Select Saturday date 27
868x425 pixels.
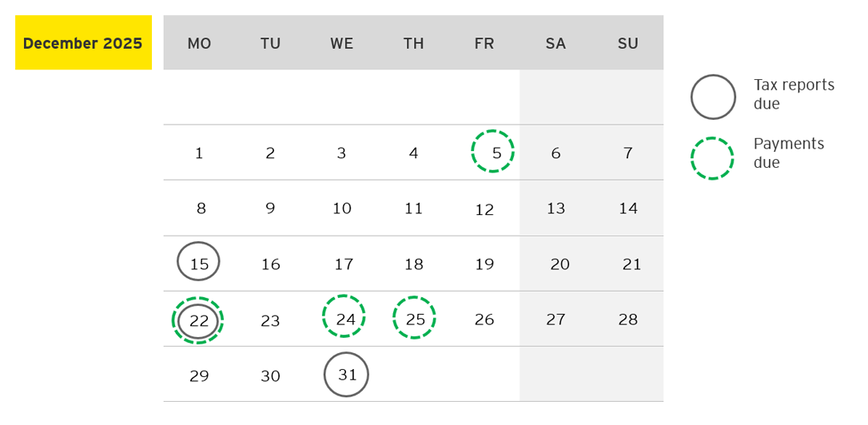click(555, 320)
